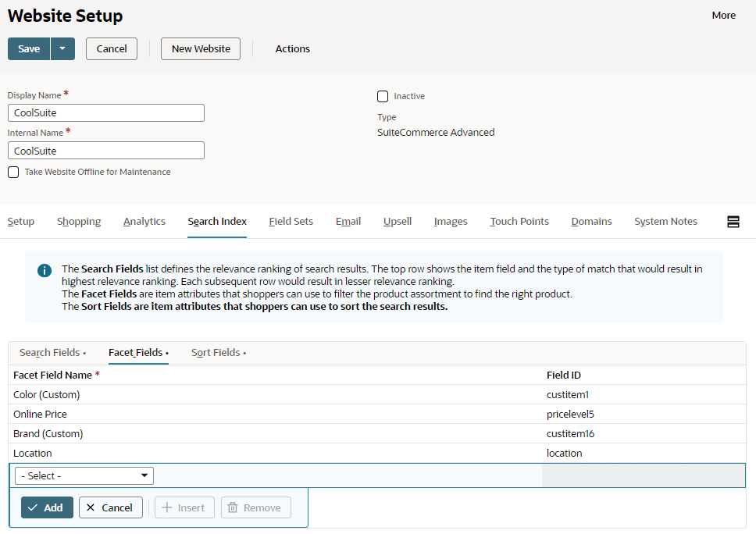Open the tab layout toggle icon beside System Notes

coord(733,222)
